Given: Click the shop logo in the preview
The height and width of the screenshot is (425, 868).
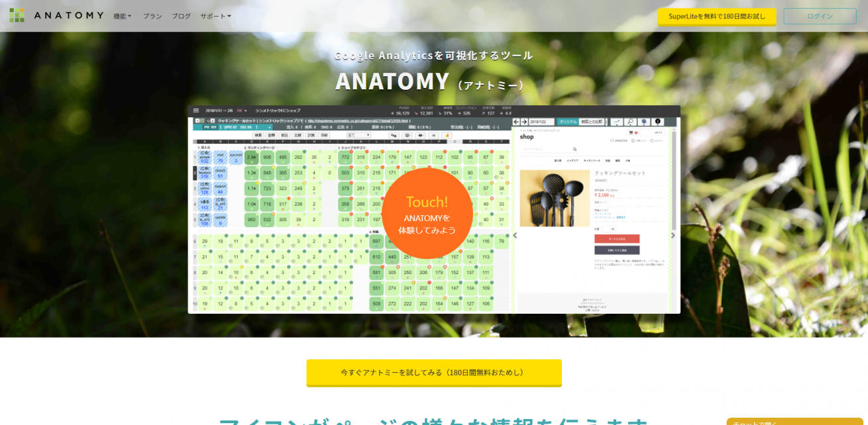Looking at the screenshot, I should [527, 137].
